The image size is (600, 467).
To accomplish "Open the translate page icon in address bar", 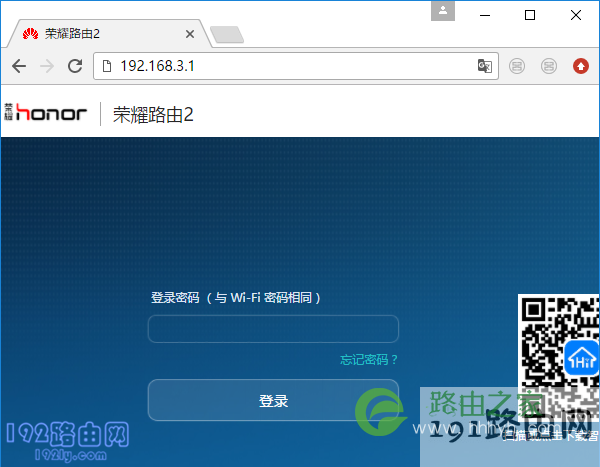I will click(484, 66).
